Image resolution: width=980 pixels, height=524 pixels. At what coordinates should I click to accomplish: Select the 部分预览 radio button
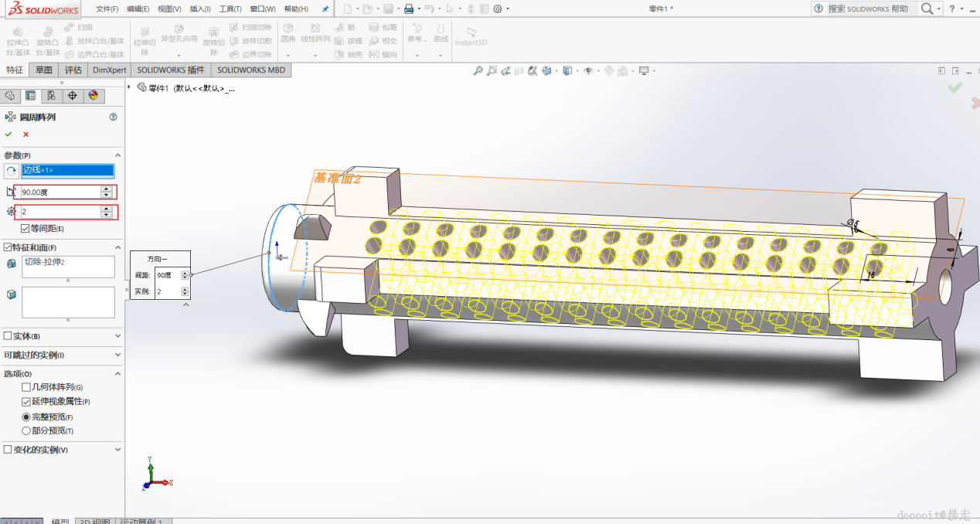click(x=26, y=430)
